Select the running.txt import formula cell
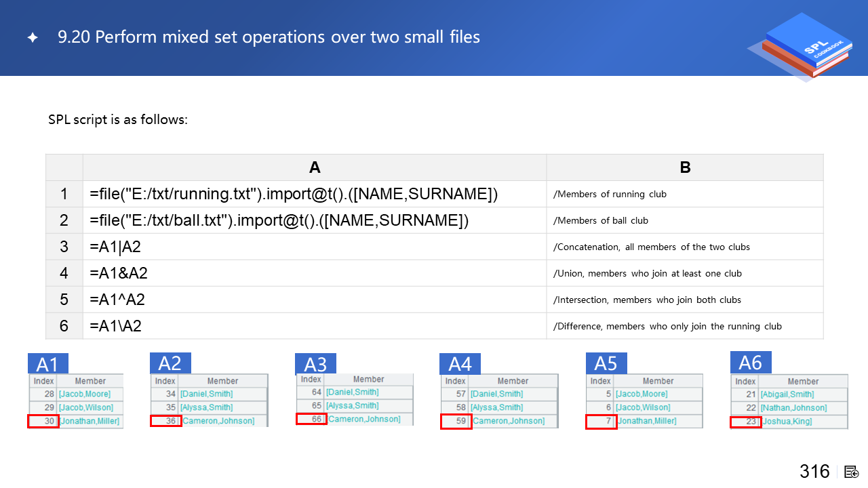This screenshot has width=868, height=488. (315, 194)
